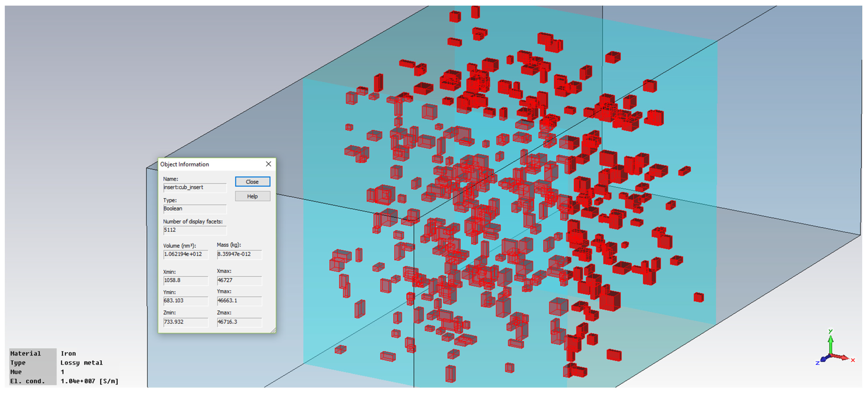
Task: Click the Iron material name in legend
Action: 68,354
